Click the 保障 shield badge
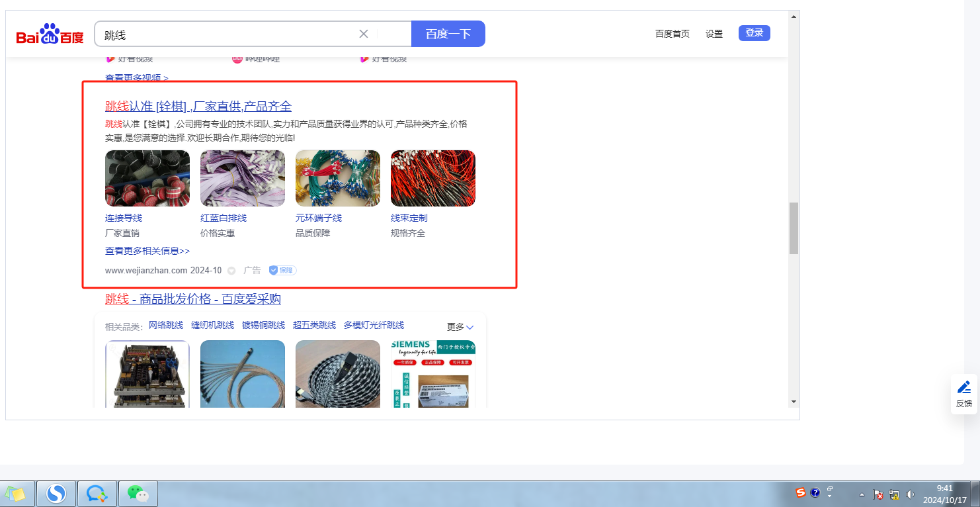Viewport: 980px width, 507px height. point(282,270)
